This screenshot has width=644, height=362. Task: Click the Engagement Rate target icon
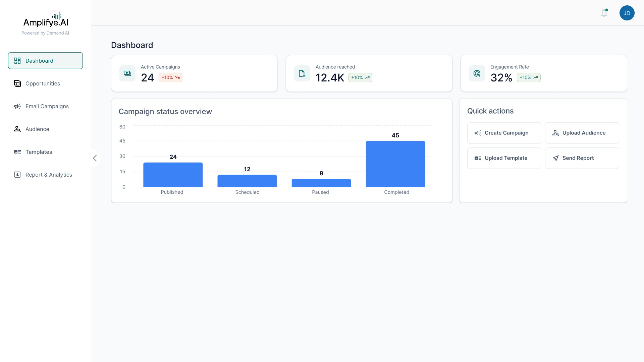pyautogui.click(x=477, y=73)
